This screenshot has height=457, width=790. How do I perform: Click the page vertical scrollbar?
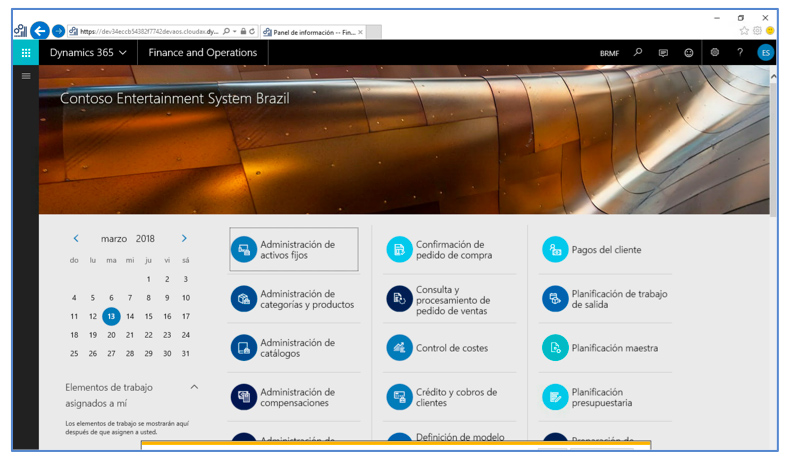click(x=773, y=151)
